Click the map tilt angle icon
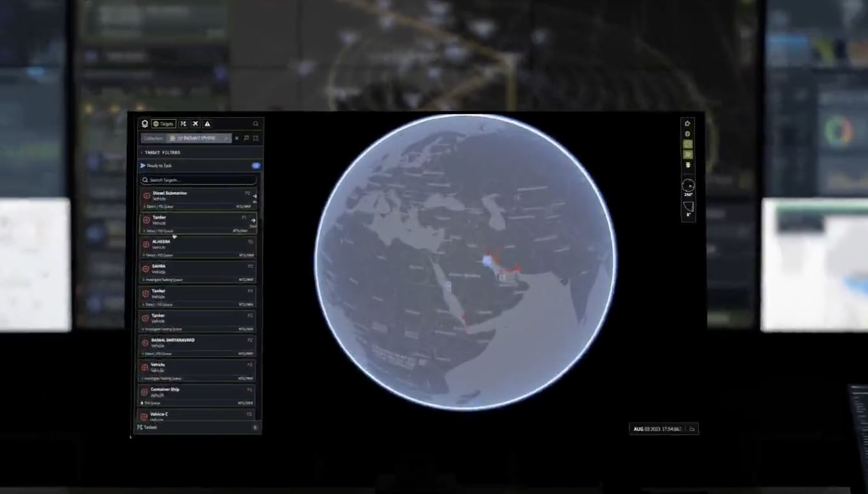868x494 pixels. pyautogui.click(x=688, y=207)
